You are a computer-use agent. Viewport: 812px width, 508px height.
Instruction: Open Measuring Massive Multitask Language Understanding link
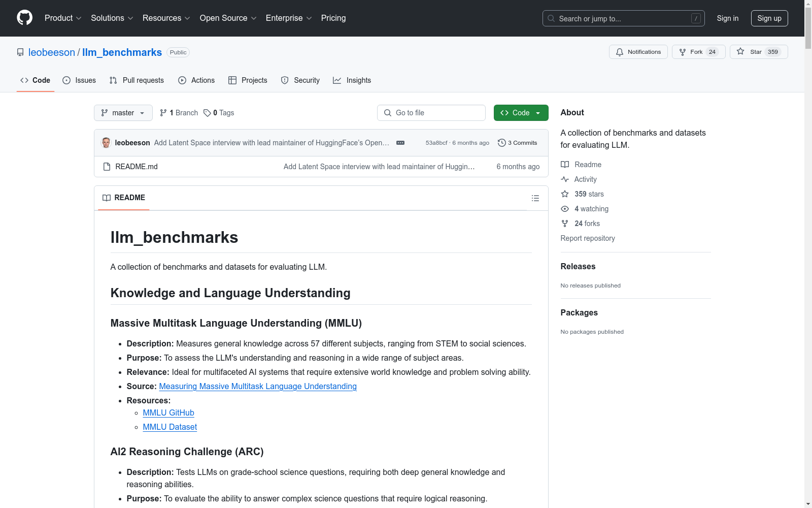coord(258,387)
